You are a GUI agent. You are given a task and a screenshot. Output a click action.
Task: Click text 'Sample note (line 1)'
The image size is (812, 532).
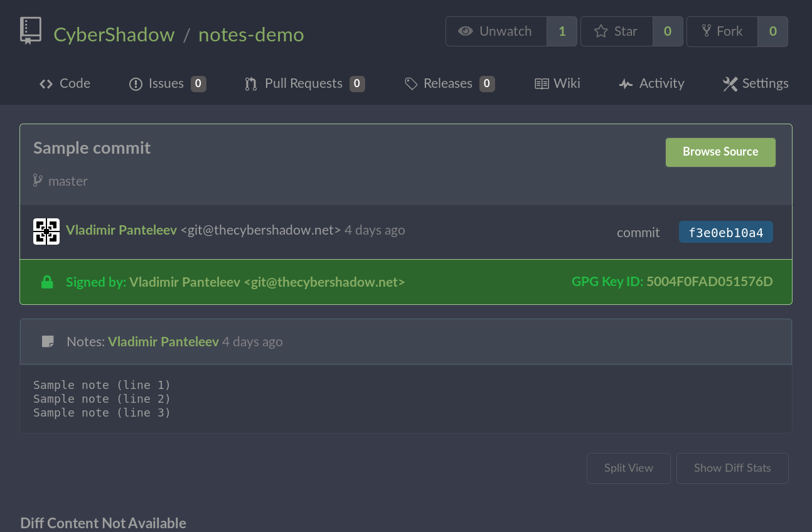[102, 385]
